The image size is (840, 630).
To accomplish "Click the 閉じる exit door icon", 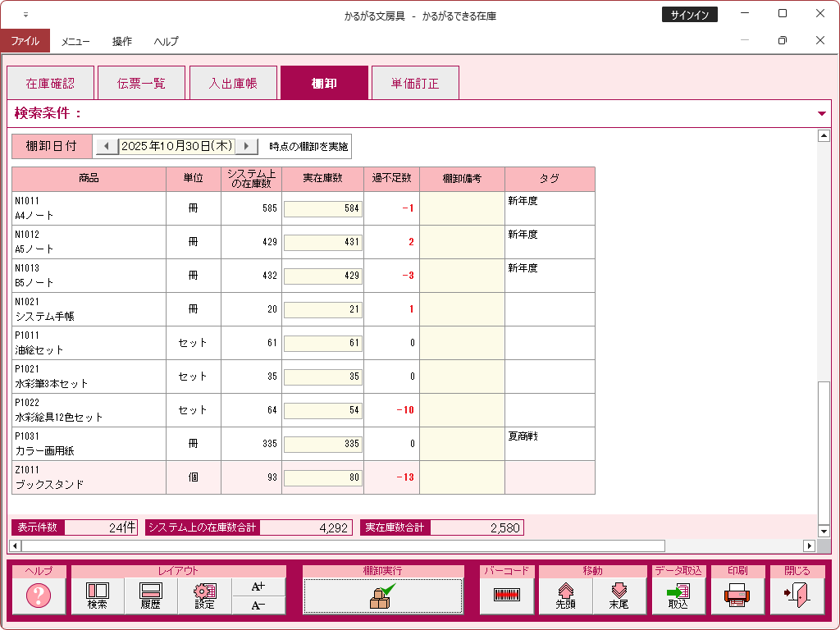I will click(797, 596).
